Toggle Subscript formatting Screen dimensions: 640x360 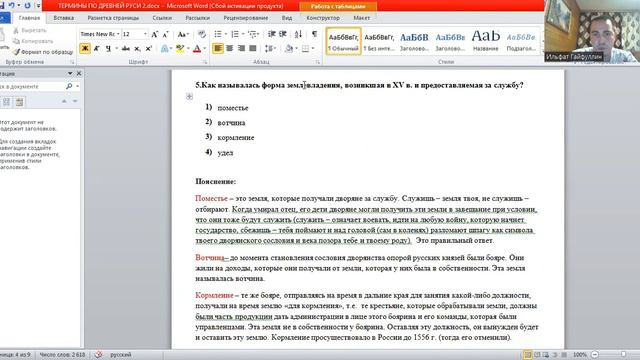(x=138, y=49)
